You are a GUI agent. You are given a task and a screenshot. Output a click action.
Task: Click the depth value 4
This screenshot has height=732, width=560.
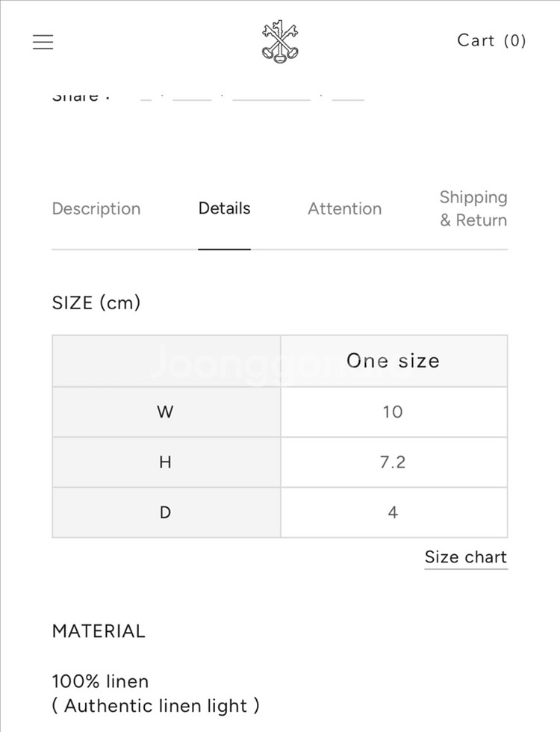click(393, 512)
